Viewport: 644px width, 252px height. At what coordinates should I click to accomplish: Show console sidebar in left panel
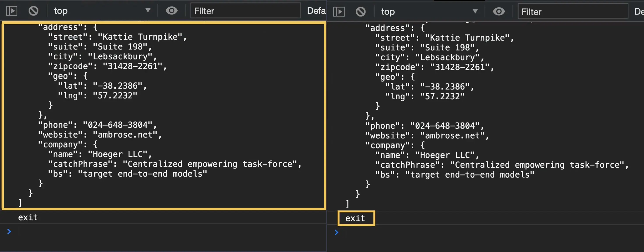(11, 11)
